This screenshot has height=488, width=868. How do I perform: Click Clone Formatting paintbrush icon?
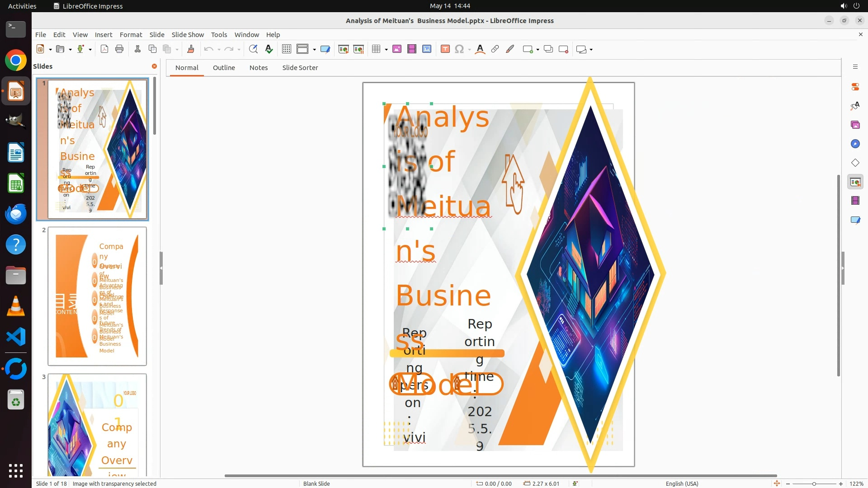point(191,49)
